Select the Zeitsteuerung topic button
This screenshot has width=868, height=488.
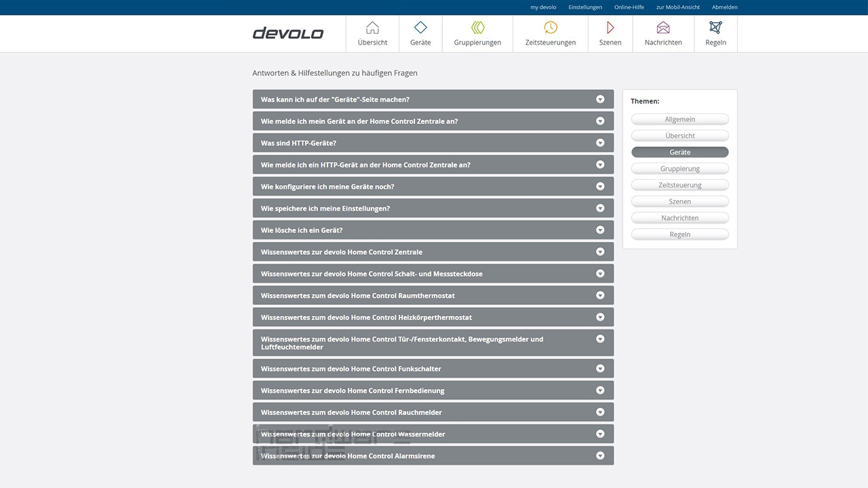(679, 185)
